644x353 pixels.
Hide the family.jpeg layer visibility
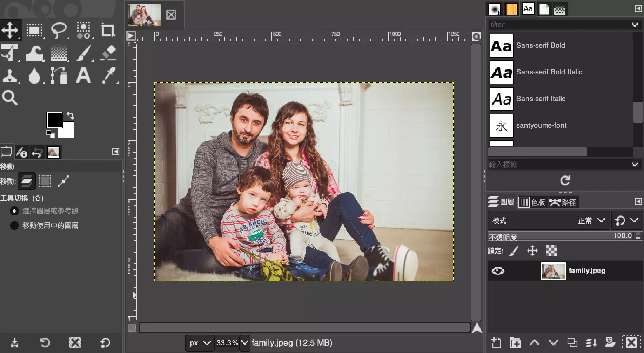(x=498, y=271)
